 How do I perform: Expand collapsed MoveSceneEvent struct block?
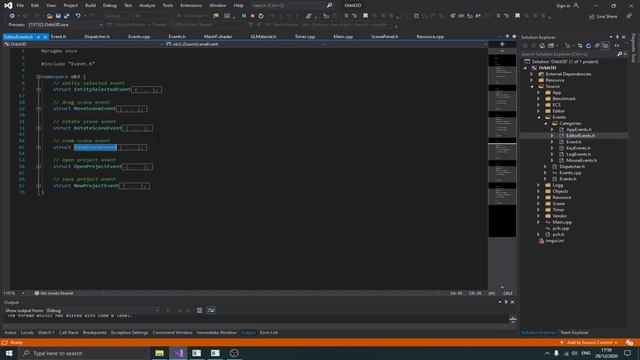(38, 109)
